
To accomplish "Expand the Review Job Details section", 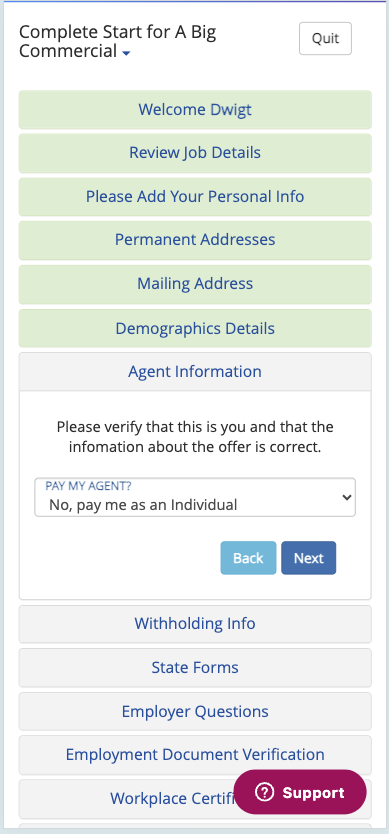I will pos(195,153).
